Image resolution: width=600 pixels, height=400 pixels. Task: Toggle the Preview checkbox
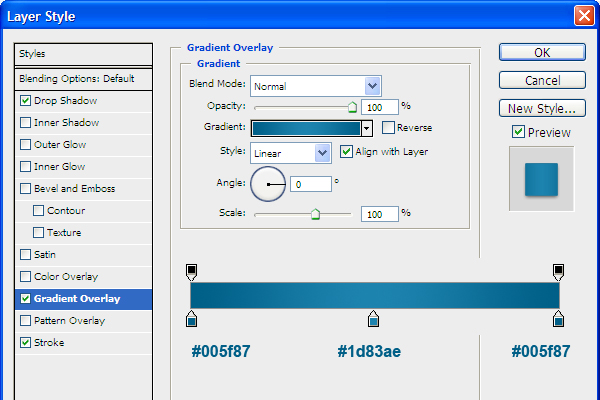[518, 132]
